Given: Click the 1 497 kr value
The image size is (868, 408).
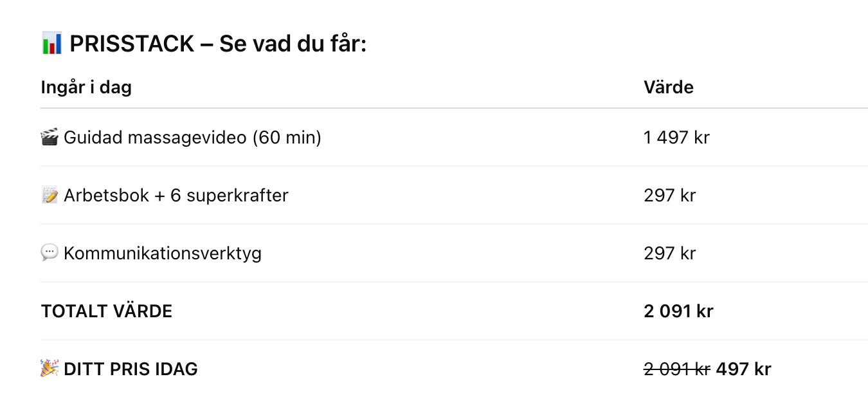Looking at the screenshot, I should (676, 138).
